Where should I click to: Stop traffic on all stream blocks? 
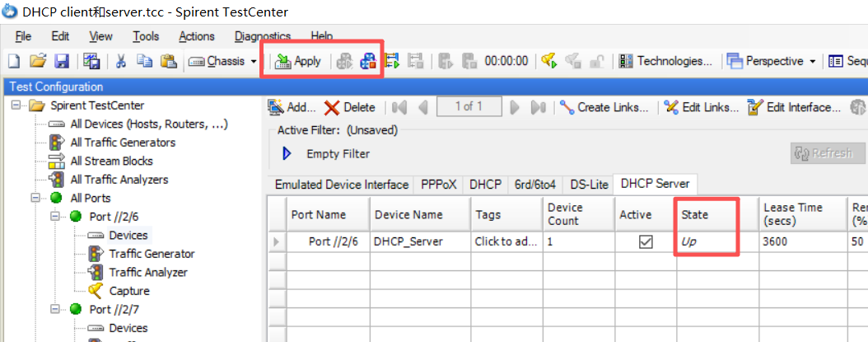coord(415,61)
